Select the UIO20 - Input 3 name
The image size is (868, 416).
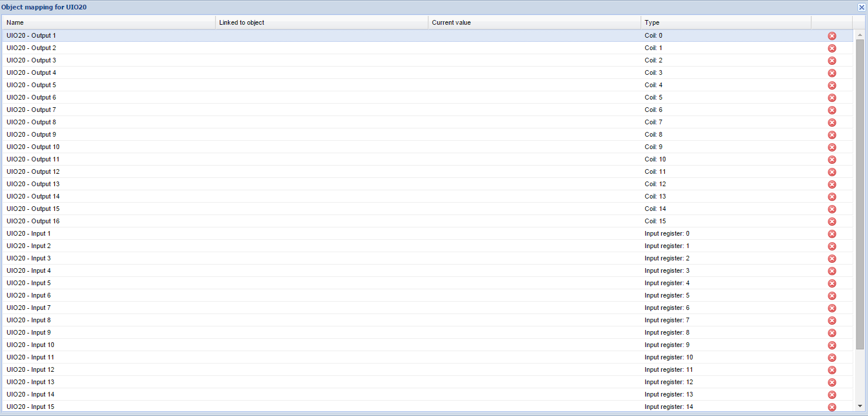pos(29,259)
